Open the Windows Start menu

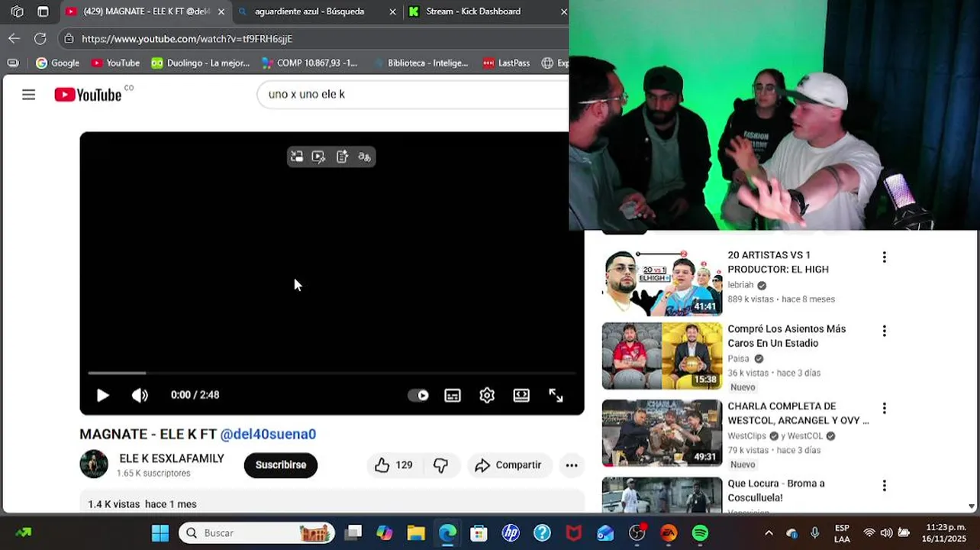[160, 533]
